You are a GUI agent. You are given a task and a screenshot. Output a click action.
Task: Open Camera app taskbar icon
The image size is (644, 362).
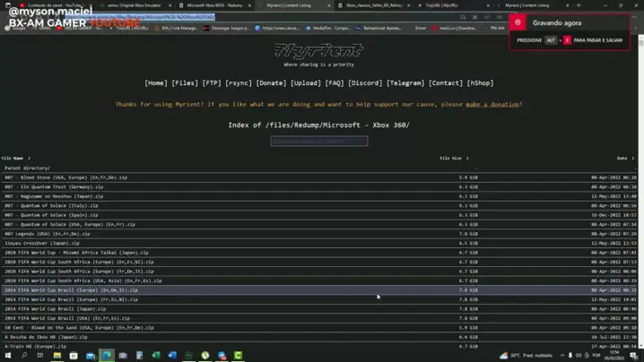click(x=123, y=356)
